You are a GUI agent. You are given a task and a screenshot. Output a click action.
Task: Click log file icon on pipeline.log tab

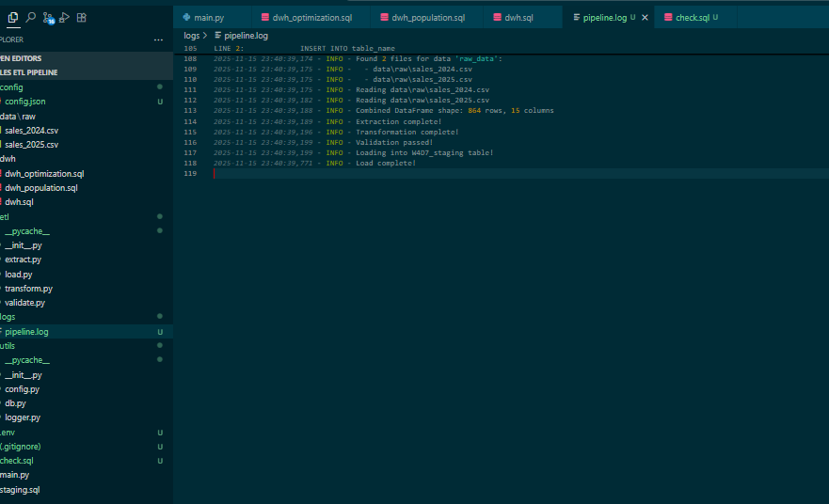click(577, 18)
